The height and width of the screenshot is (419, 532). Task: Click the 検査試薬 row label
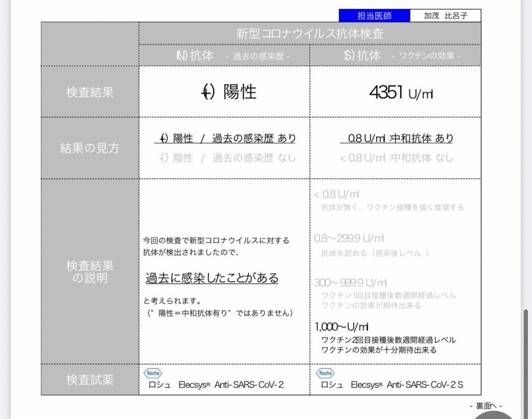tap(90, 380)
